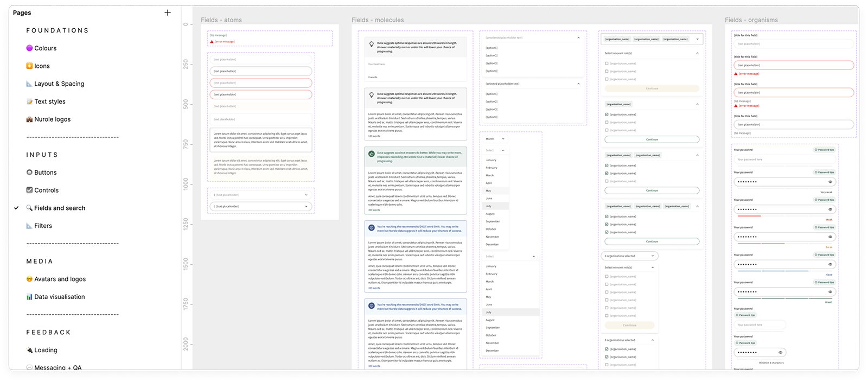Toggle eye icon in the 'Minimum 8 characters' field
Image resolution: width=868 pixels, height=382 pixels.
[x=781, y=353]
